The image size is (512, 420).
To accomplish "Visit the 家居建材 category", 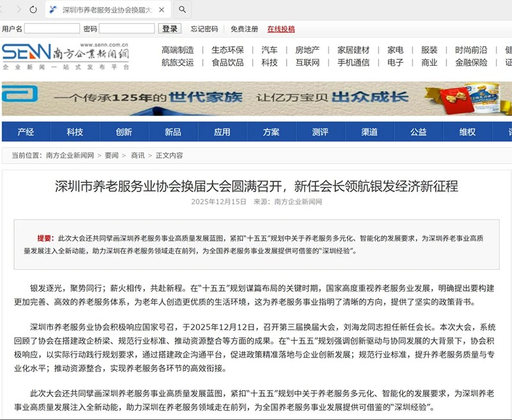I will [354, 50].
